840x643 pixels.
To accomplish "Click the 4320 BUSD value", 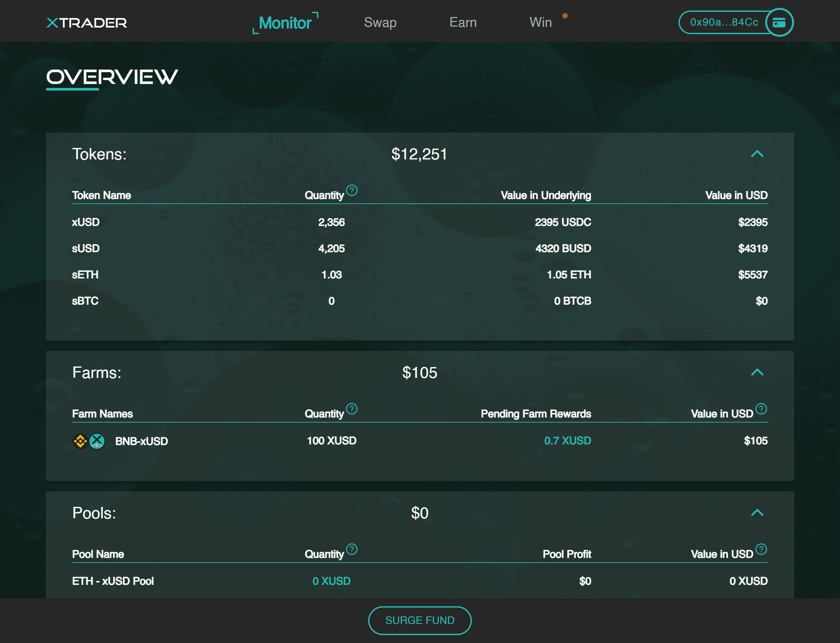I will coord(563,248).
